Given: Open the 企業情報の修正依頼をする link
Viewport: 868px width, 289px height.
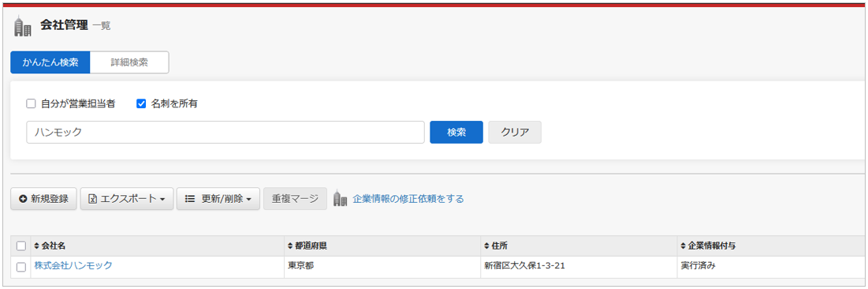Looking at the screenshot, I should pyautogui.click(x=408, y=198).
